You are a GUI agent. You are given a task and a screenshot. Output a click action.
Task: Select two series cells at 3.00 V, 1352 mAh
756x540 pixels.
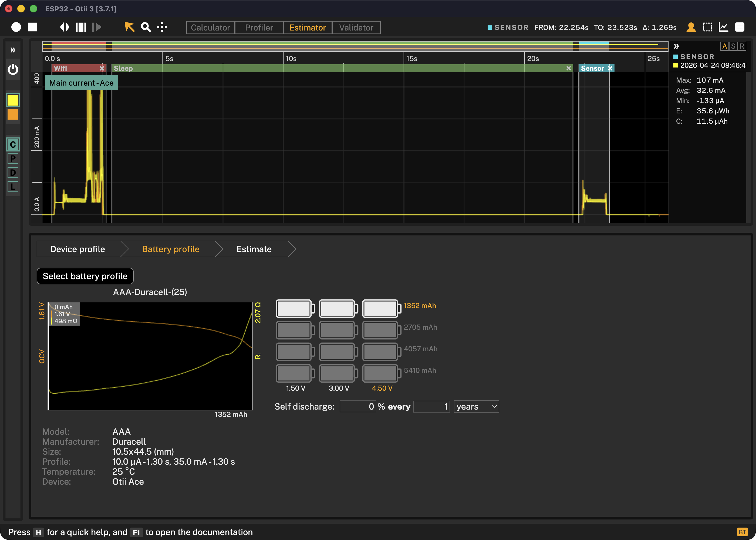tap(338, 308)
